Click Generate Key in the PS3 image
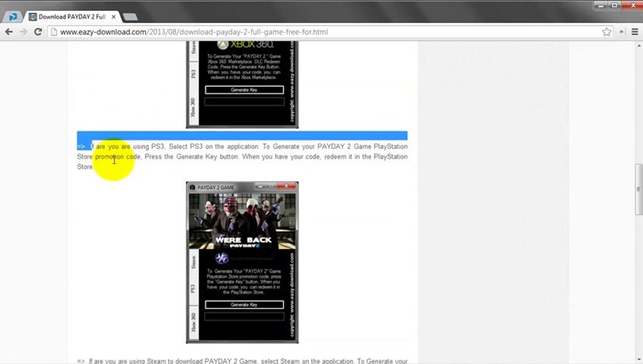This screenshot has width=643, height=364. (x=244, y=305)
